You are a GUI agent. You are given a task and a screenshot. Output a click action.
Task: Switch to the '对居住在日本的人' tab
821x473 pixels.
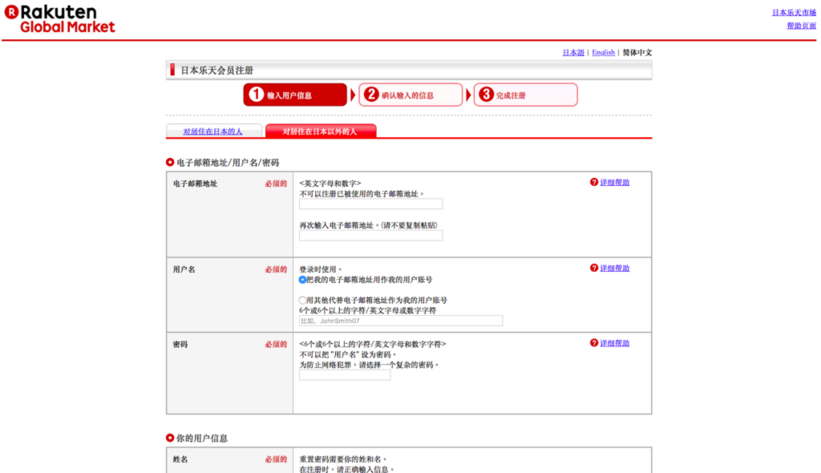tap(213, 131)
